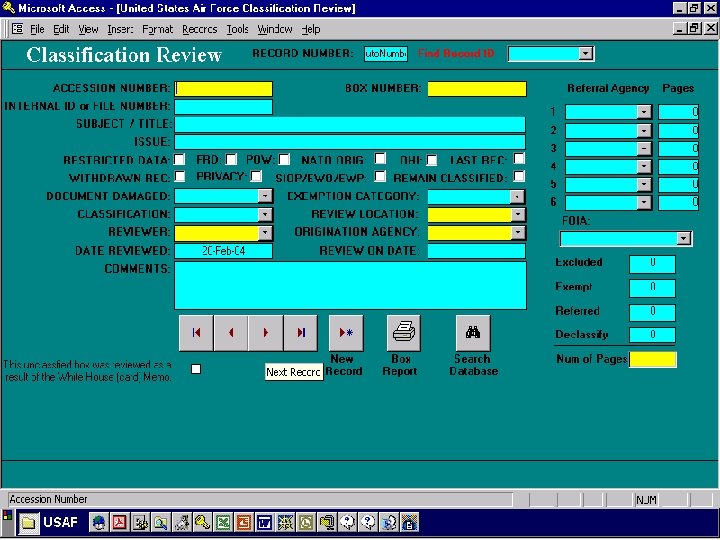Click the colored Start icon at taskbar edge
The width and height of the screenshot is (720, 540).
[x=7, y=516]
